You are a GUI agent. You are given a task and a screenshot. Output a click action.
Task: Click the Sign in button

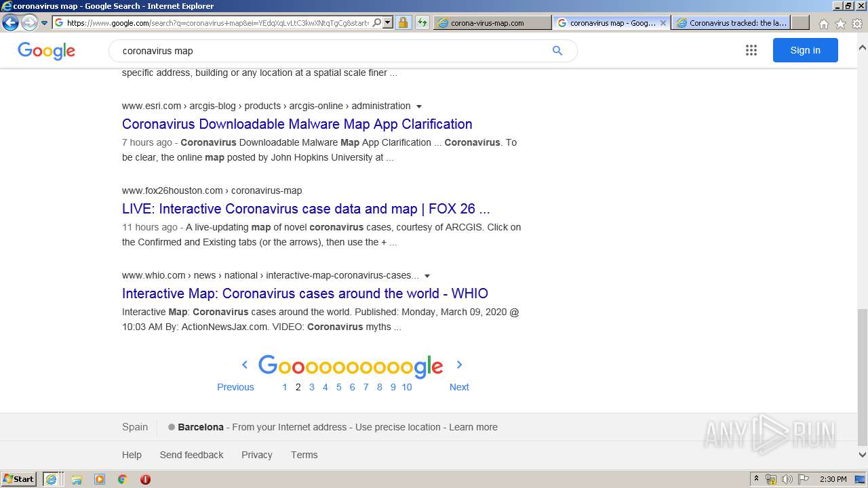point(805,50)
